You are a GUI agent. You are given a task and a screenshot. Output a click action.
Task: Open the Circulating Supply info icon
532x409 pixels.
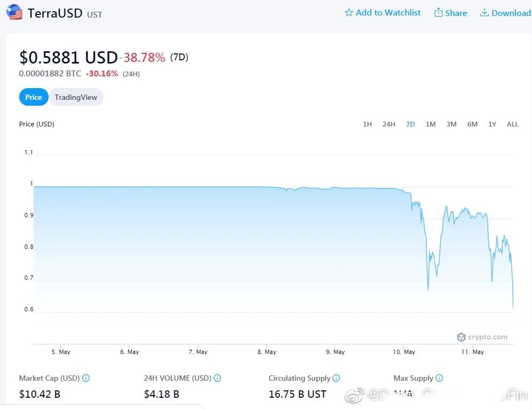(336, 378)
